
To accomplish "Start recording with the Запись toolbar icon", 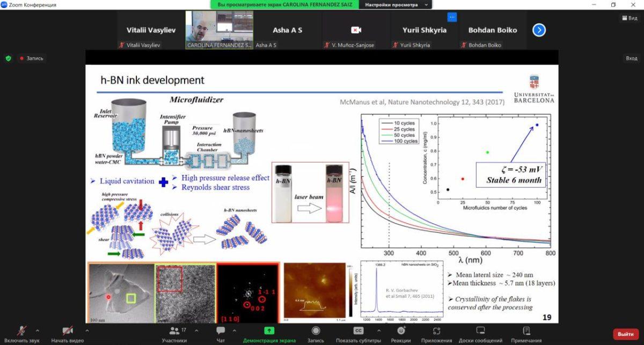I will click(x=316, y=331).
